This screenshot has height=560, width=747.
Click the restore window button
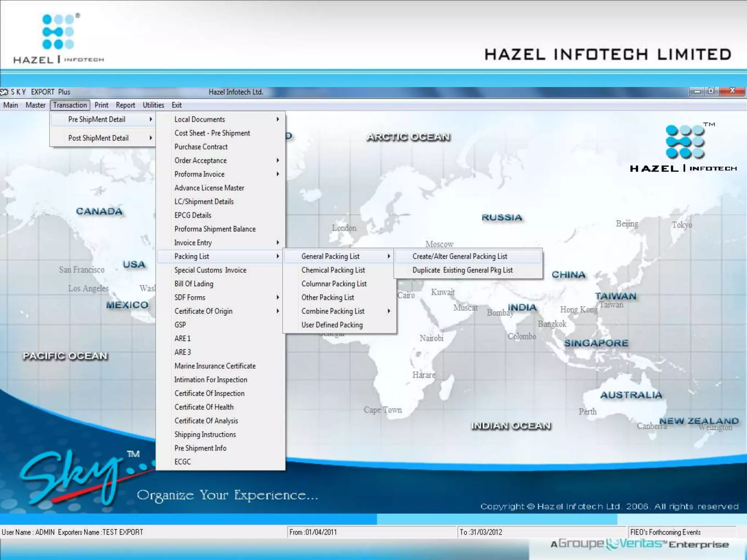(x=711, y=91)
